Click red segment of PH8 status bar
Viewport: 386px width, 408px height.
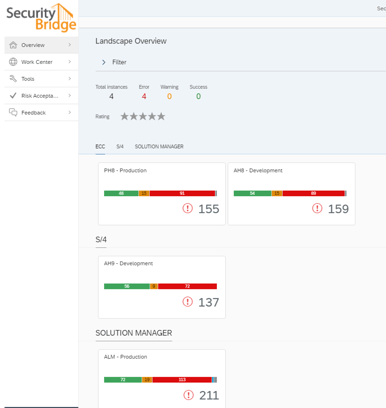182,193
